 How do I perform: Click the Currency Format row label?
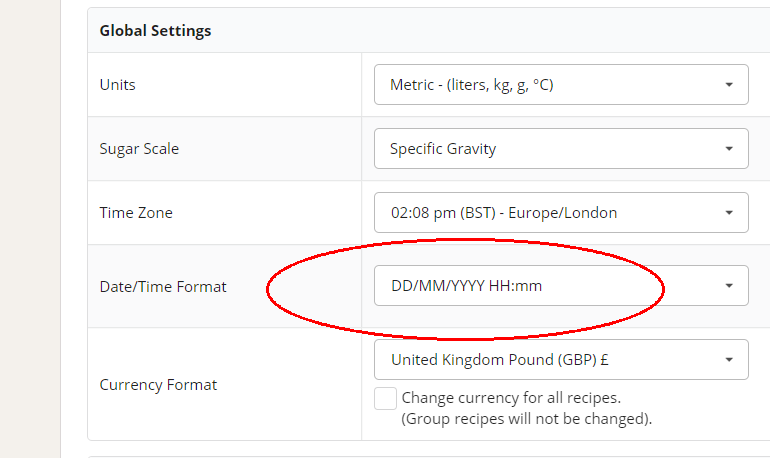point(158,385)
